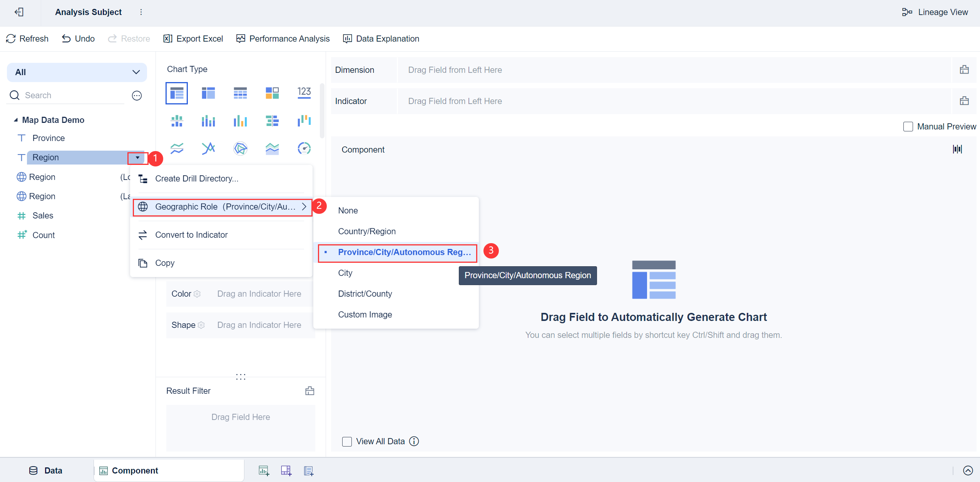
Task: Open the Region field dropdown arrow
Action: tap(137, 157)
